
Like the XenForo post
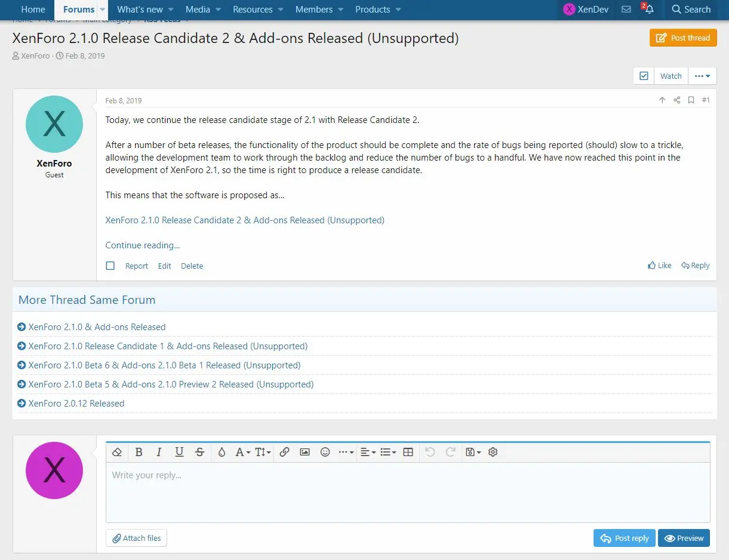click(660, 266)
